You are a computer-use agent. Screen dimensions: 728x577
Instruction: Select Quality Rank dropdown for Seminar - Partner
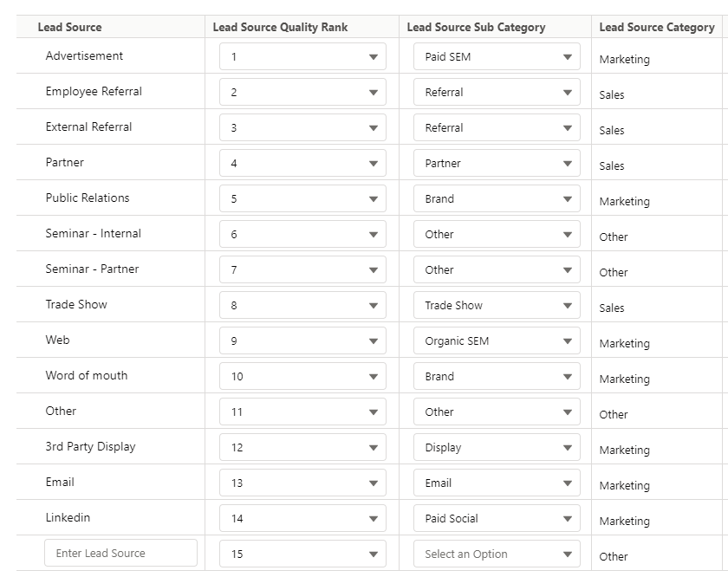302,270
